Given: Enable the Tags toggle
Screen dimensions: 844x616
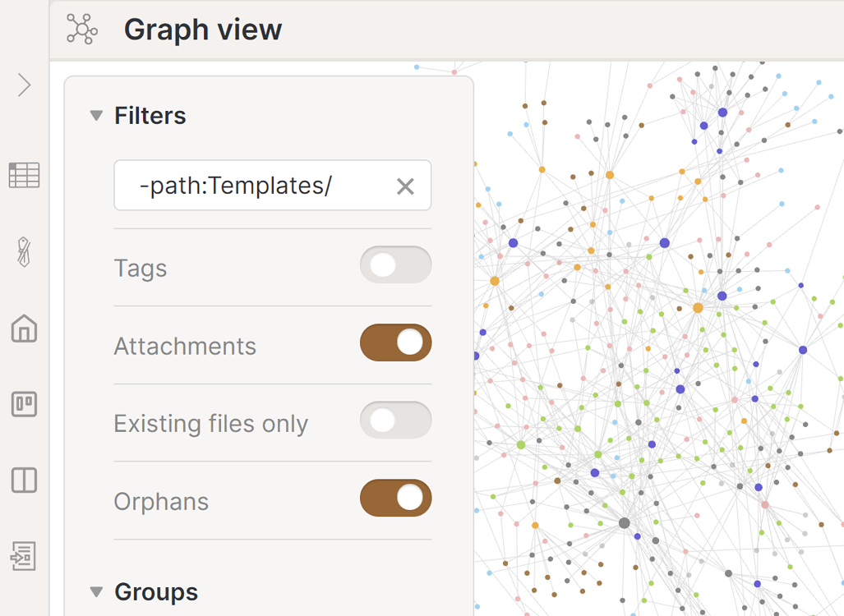Looking at the screenshot, I should (395, 264).
